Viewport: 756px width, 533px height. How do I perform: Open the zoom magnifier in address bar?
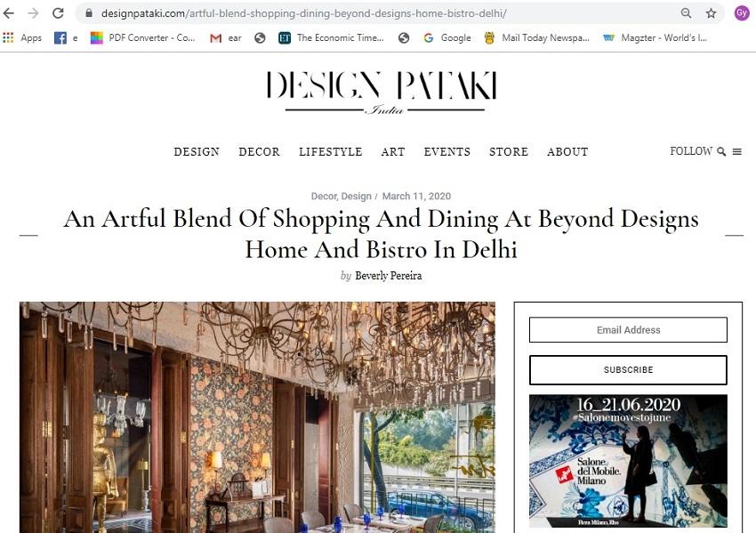[686, 13]
